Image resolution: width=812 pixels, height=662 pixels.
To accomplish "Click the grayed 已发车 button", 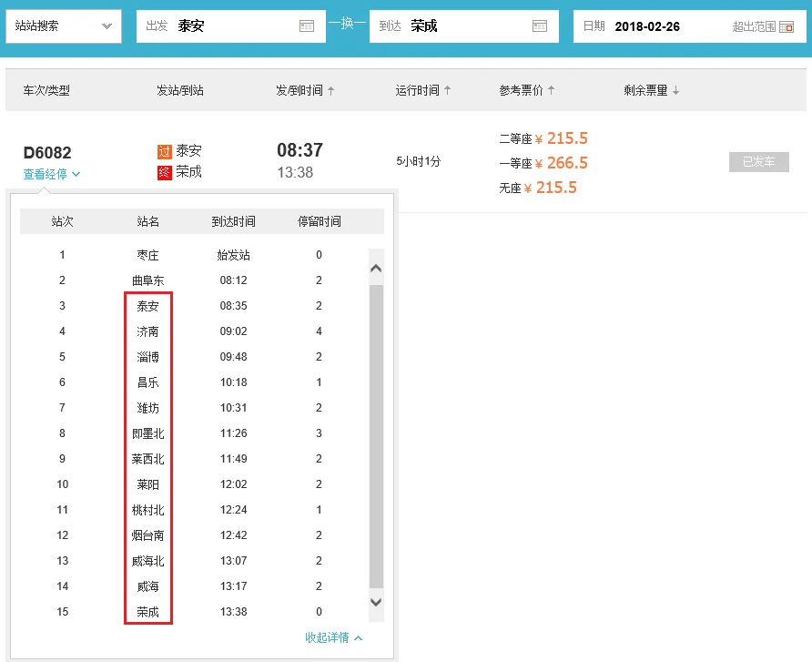I will point(758,161).
